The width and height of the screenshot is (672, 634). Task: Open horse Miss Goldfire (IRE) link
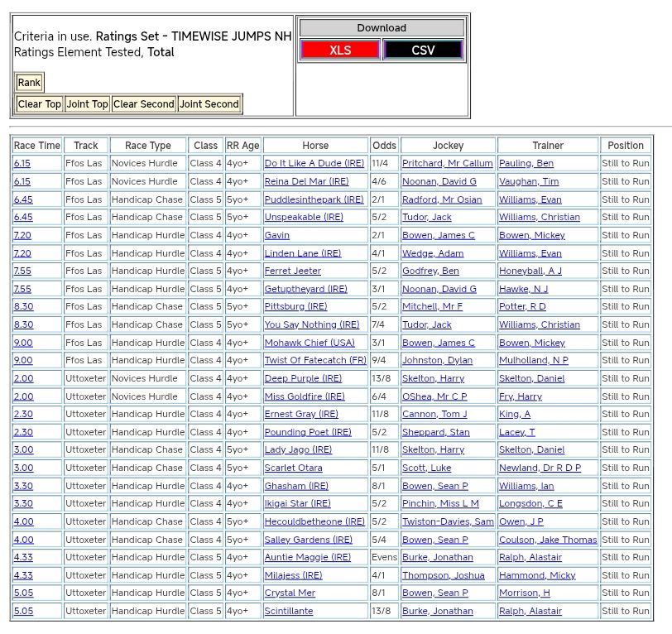pyautogui.click(x=303, y=396)
